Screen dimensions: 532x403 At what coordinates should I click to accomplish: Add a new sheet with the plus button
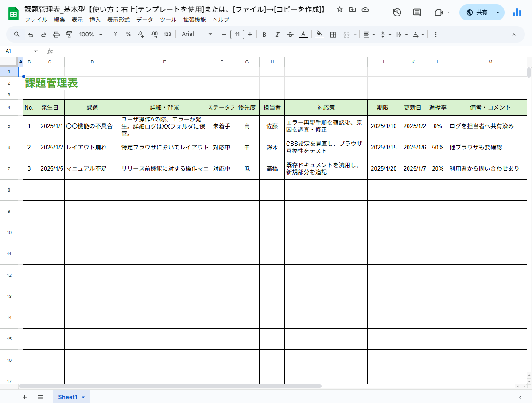pyautogui.click(x=24, y=397)
